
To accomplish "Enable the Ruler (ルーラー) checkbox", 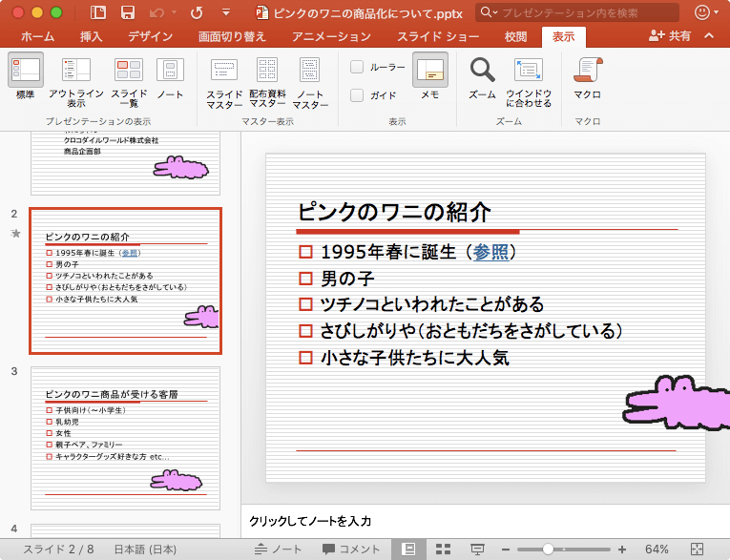I will tap(357, 67).
